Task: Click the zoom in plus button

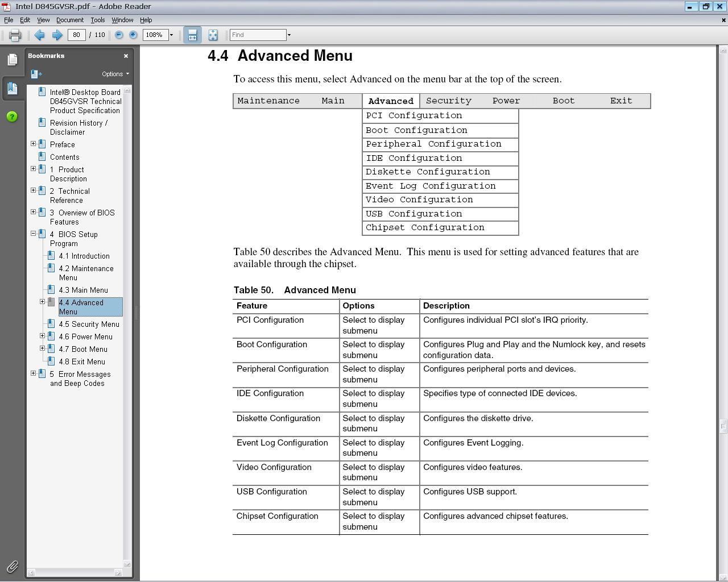Action: [x=133, y=35]
